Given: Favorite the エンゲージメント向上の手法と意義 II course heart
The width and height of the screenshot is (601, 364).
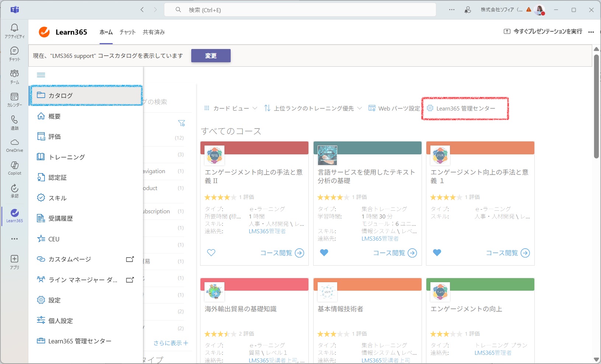Looking at the screenshot, I should (211, 253).
